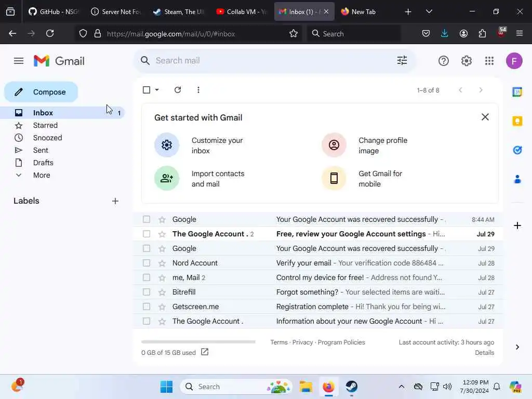Screen dimensions: 532x399
Task: Switch to the Steam browser tab
Action: click(x=179, y=11)
